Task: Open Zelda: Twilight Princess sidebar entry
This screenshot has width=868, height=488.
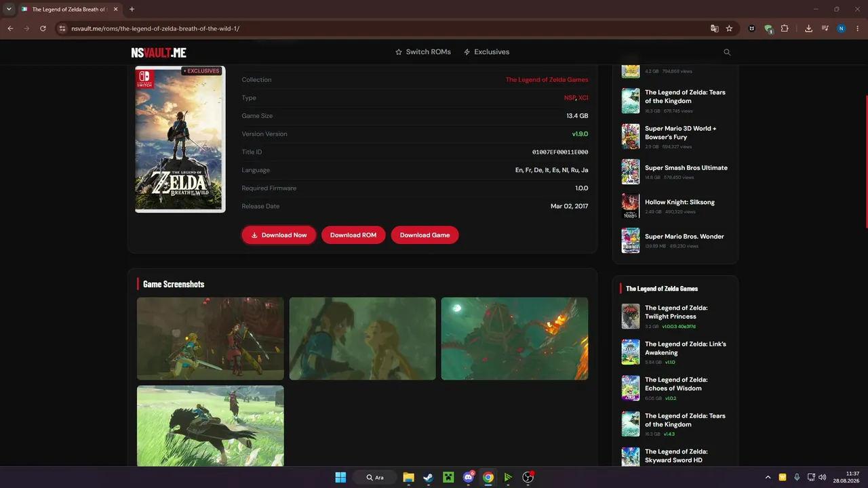Action: [675, 317]
